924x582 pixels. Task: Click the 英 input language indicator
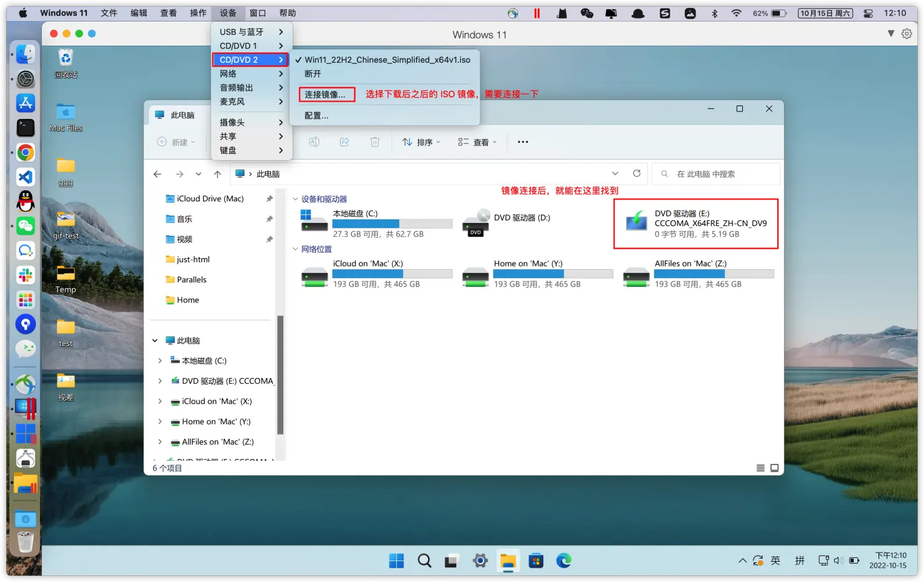tap(776, 560)
